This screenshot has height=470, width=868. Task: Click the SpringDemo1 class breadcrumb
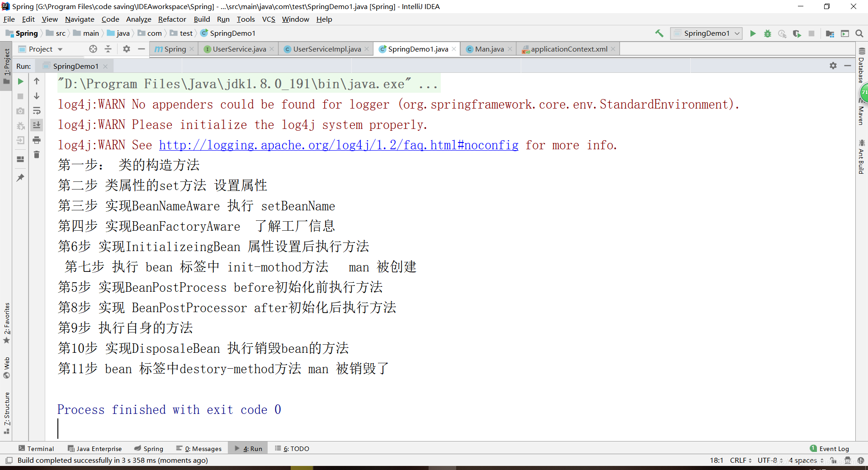[228, 33]
